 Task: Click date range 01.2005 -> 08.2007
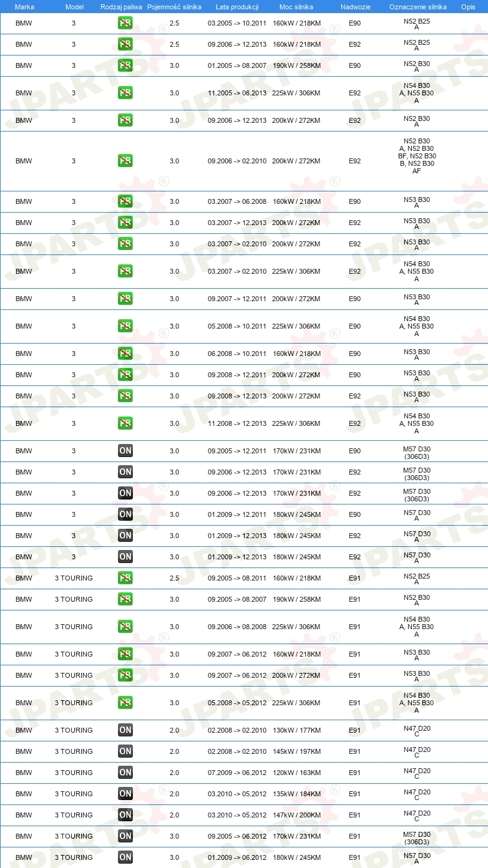[237, 66]
